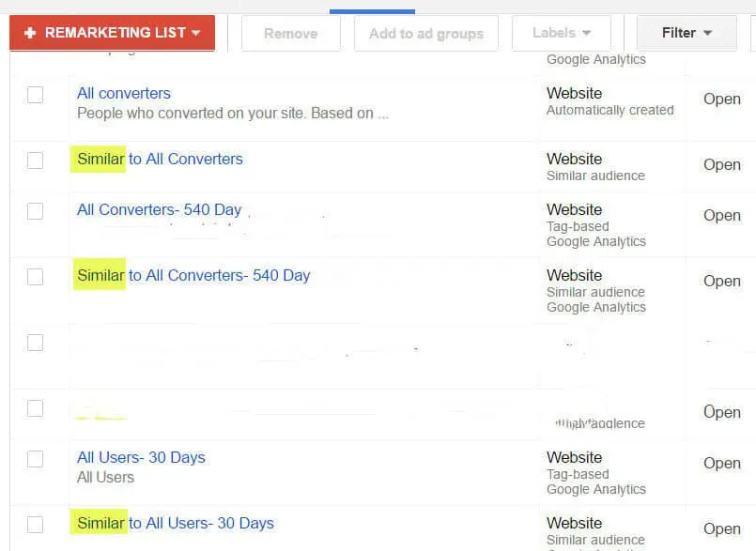Viewport: 756px width, 551px height.
Task: Click 'People who converted on your site' description
Action: [x=233, y=113]
